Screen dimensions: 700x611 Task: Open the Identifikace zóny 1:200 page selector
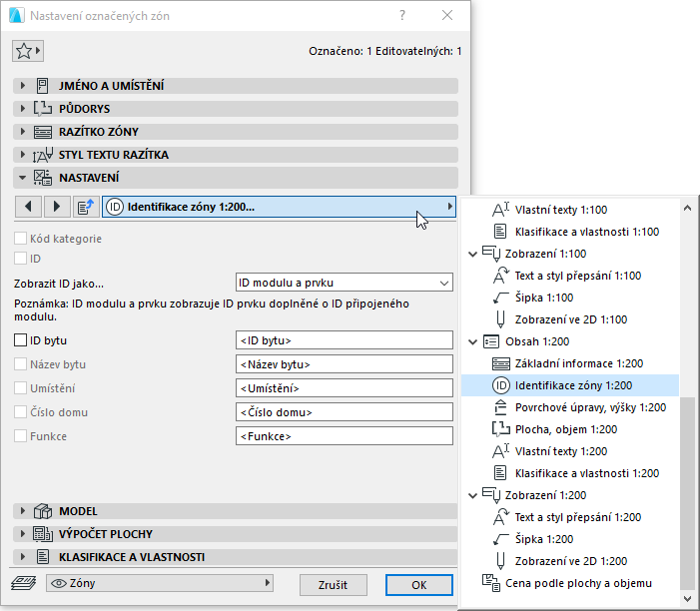(279, 207)
